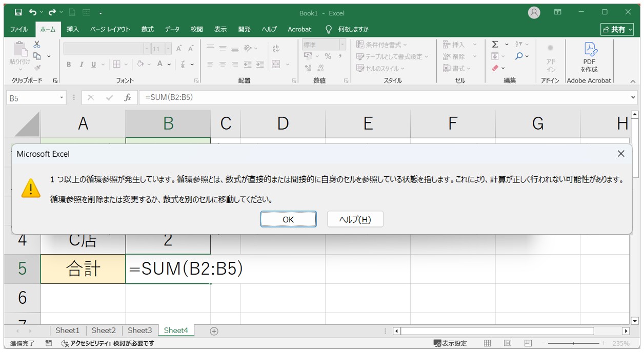Align text to the left

click(x=210, y=64)
